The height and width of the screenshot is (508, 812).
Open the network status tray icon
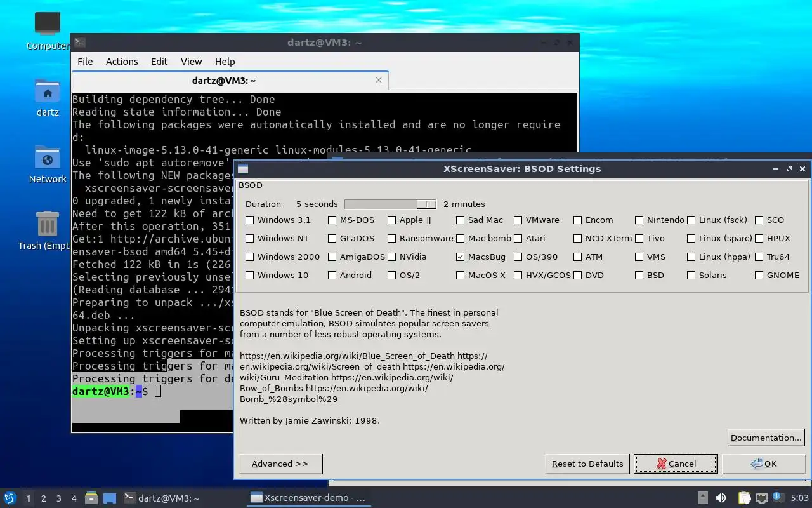pos(762,498)
